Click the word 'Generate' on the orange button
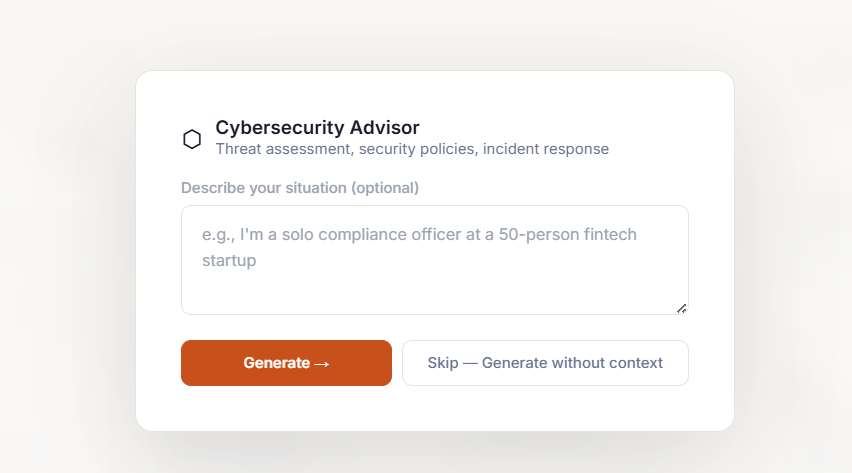 (x=276, y=363)
